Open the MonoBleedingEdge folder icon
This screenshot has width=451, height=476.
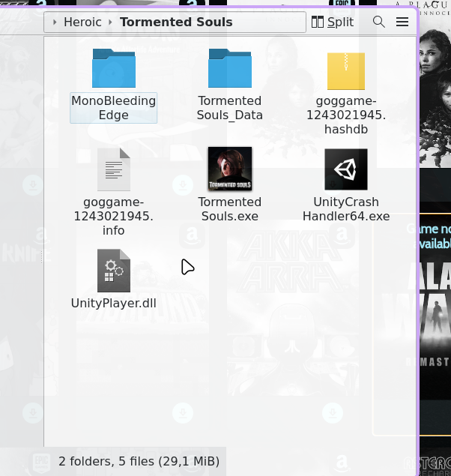pos(114,68)
